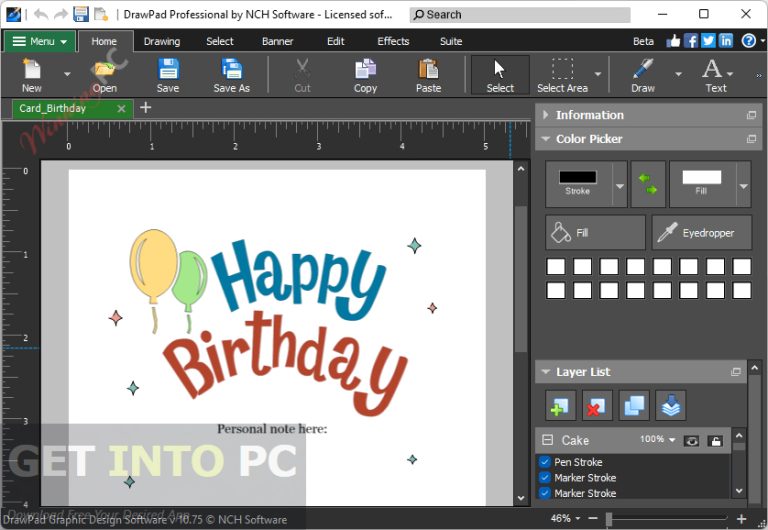Viewport: 768px width, 530px height.
Task: Select the Draw tool
Action: click(x=642, y=75)
